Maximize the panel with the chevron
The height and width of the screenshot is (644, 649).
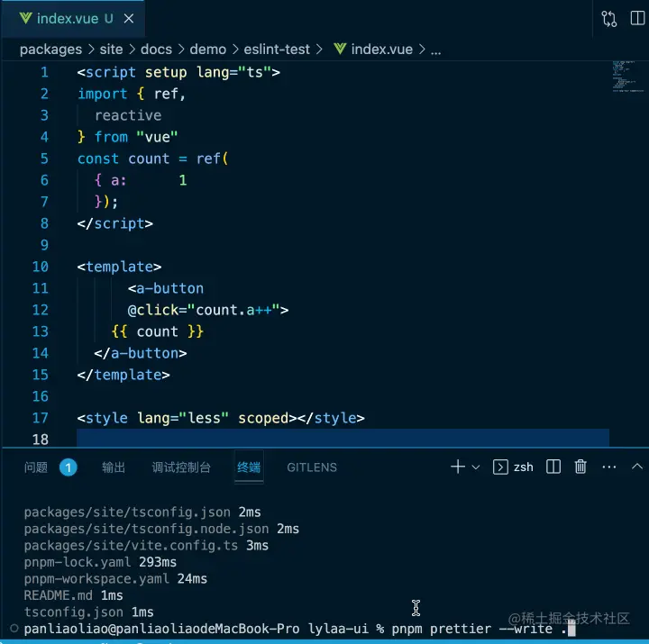(637, 467)
